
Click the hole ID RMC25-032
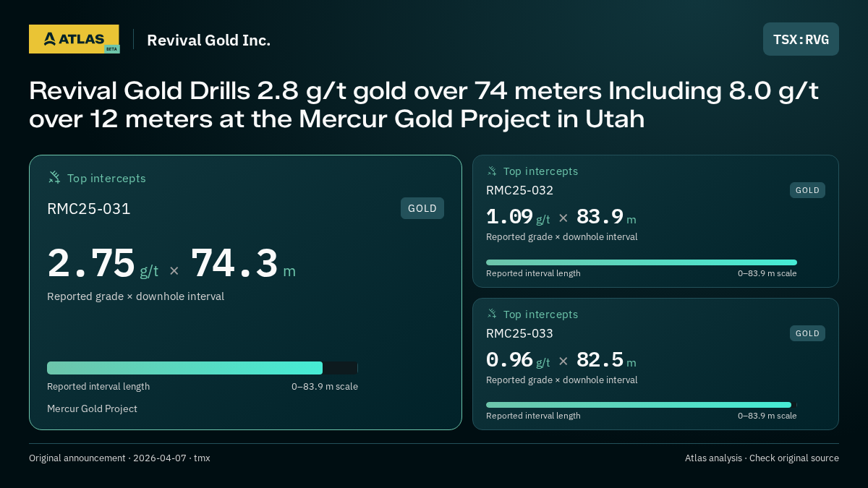point(519,190)
